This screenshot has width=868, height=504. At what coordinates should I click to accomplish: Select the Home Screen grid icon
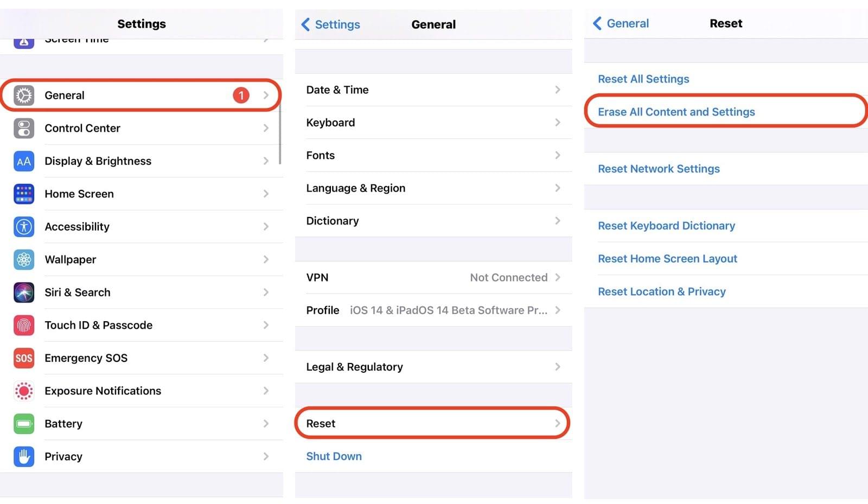(x=24, y=194)
